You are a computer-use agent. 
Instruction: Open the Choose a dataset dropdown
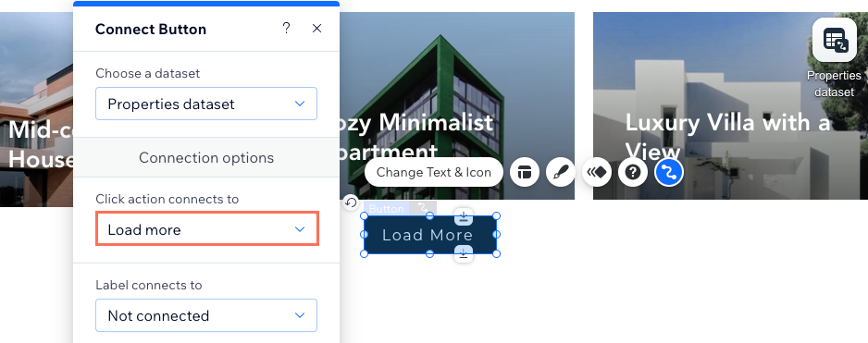[x=206, y=104]
